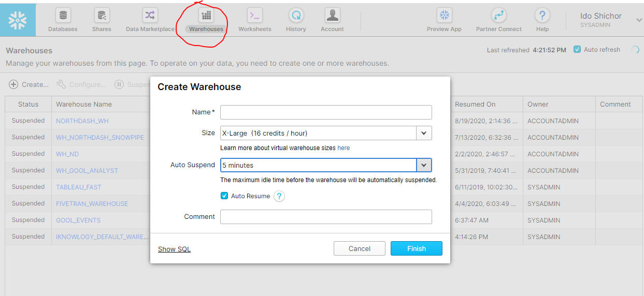The height and width of the screenshot is (296, 644).
Task: Go to Warehouses page icon
Action: coord(206,16)
